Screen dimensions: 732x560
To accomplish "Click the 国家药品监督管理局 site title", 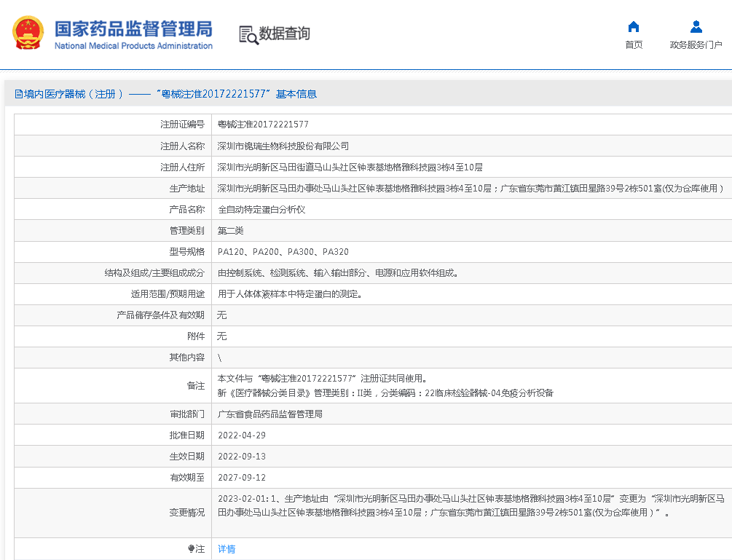I will (133, 28).
